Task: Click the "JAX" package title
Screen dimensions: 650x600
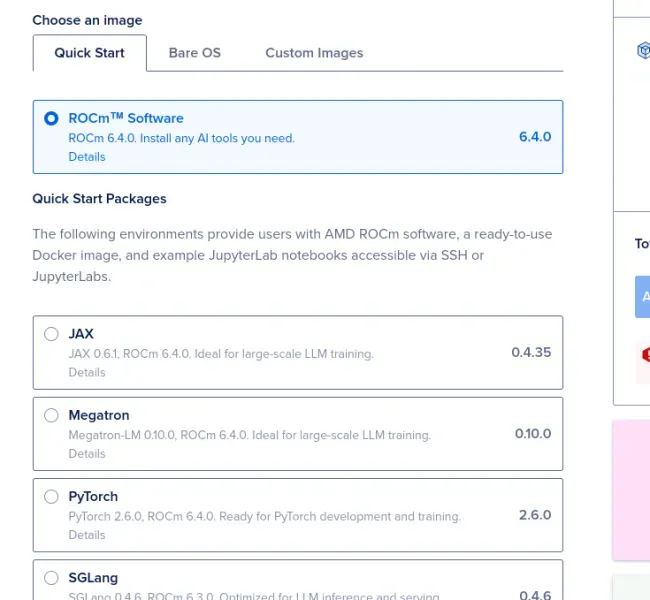Action: [x=81, y=334]
